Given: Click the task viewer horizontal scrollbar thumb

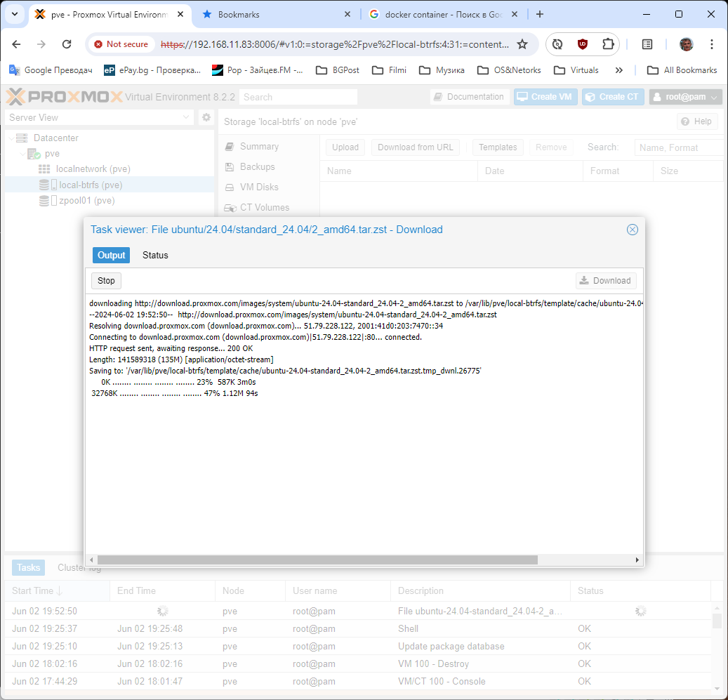Looking at the screenshot, I should click(317, 560).
